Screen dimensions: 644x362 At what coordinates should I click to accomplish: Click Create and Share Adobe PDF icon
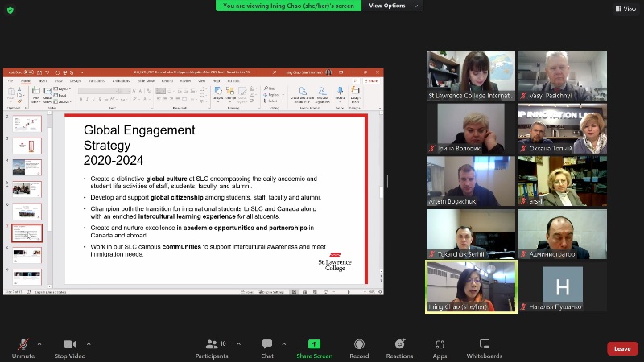click(303, 94)
